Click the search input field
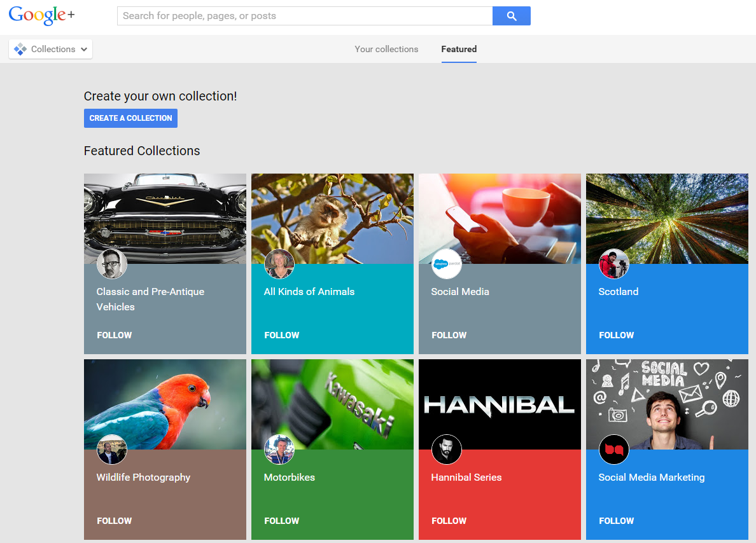 click(304, 15)
